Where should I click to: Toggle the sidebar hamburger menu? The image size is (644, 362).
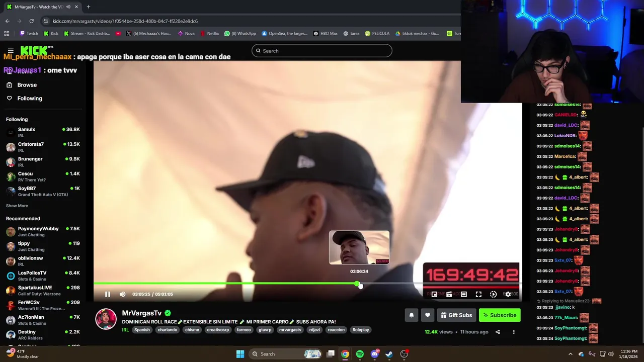tap(11, 51)
